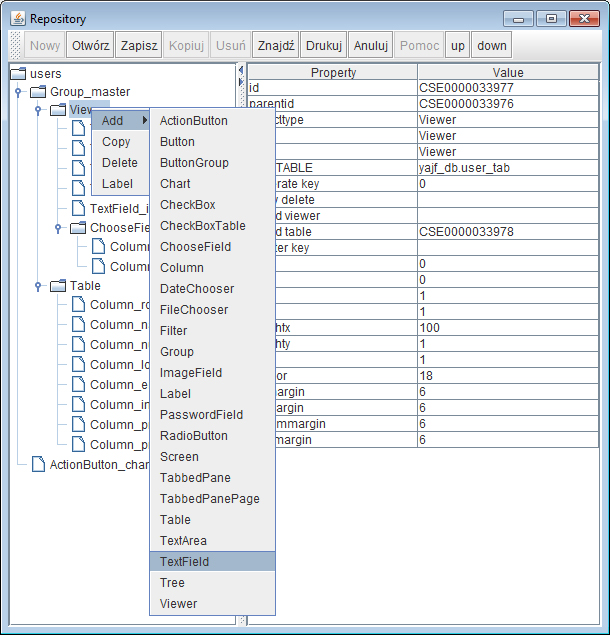Click value cell CSE0000033977

[508, 88]
